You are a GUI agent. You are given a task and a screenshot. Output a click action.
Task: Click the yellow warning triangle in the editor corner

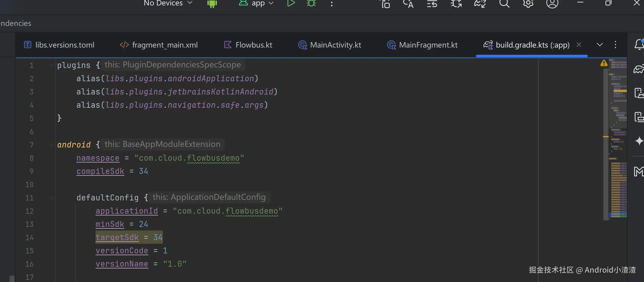coord(604,63)
